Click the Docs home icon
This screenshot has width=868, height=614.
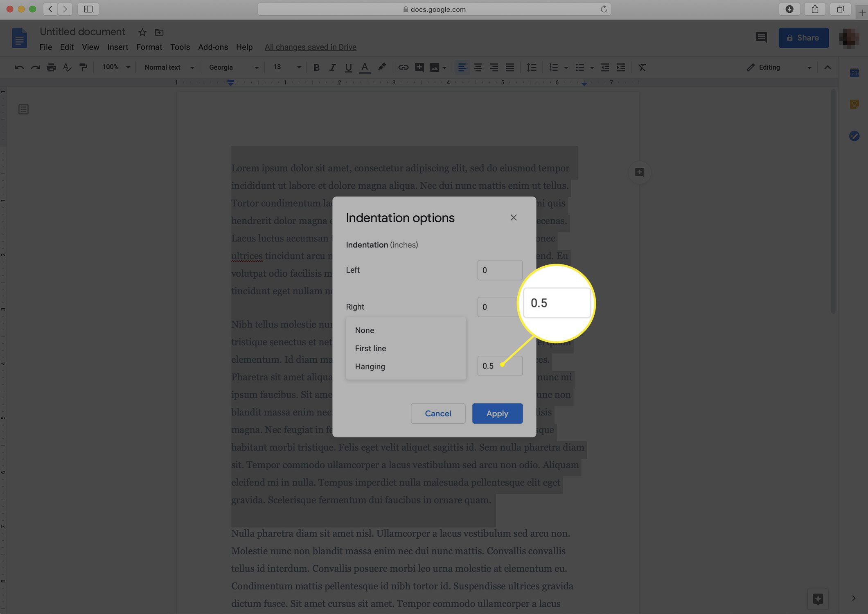tap(19, 38)
